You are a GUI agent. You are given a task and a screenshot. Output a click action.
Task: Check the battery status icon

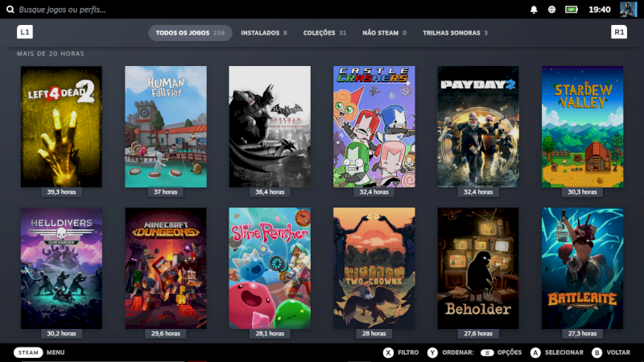[572, 10]
